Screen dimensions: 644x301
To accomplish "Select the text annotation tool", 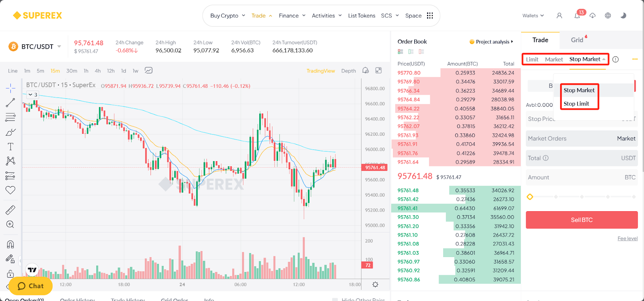I will coord(10,147).
